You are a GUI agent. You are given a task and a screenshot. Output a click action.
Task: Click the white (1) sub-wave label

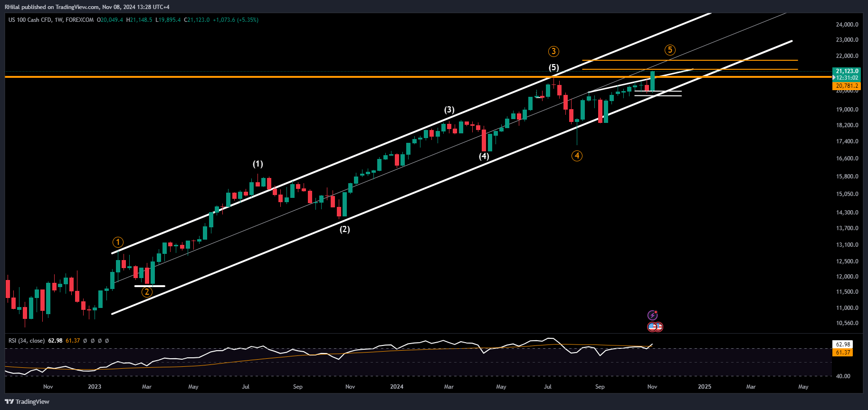(x=258, y=164)
